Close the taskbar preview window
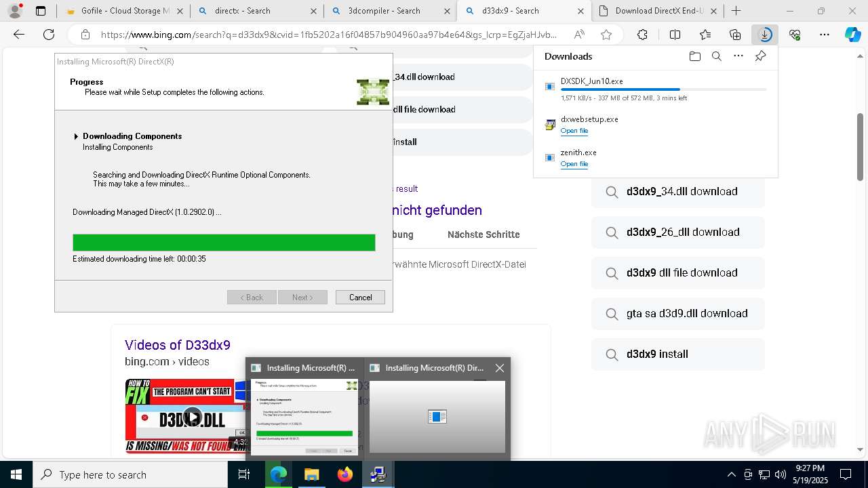Screen dimensions: 868x488 (500, 368)
